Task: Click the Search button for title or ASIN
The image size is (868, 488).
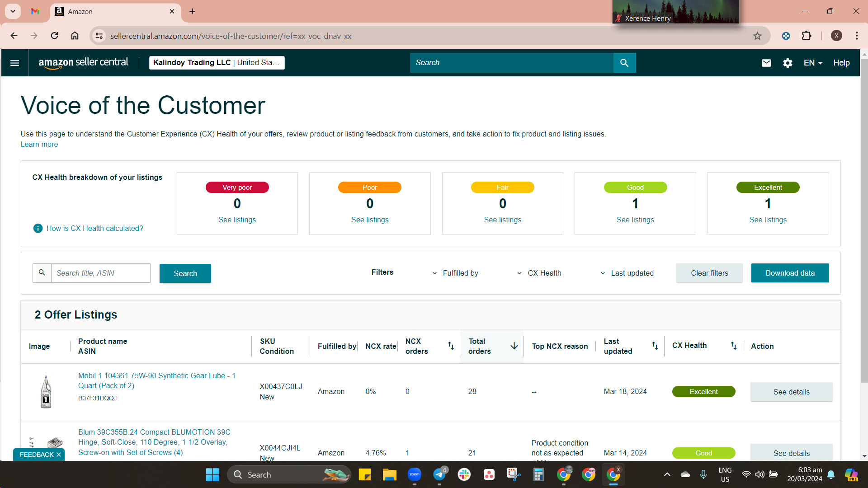Action: coord(185,273)
